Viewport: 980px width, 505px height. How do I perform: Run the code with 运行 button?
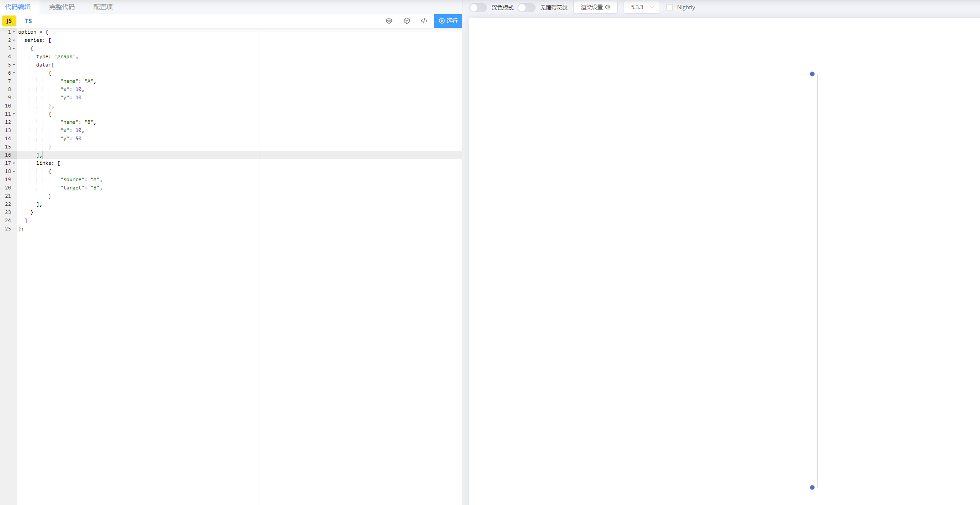tap(448, 21)
